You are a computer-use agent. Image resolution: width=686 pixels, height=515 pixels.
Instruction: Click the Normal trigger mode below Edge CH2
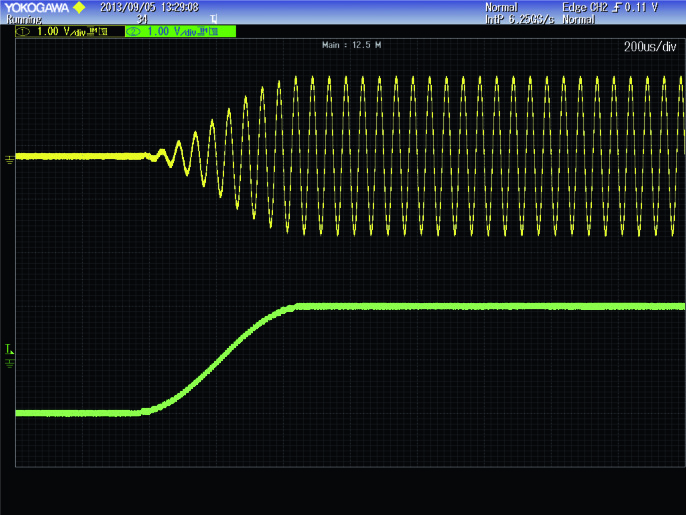click(x=578, y=20)
